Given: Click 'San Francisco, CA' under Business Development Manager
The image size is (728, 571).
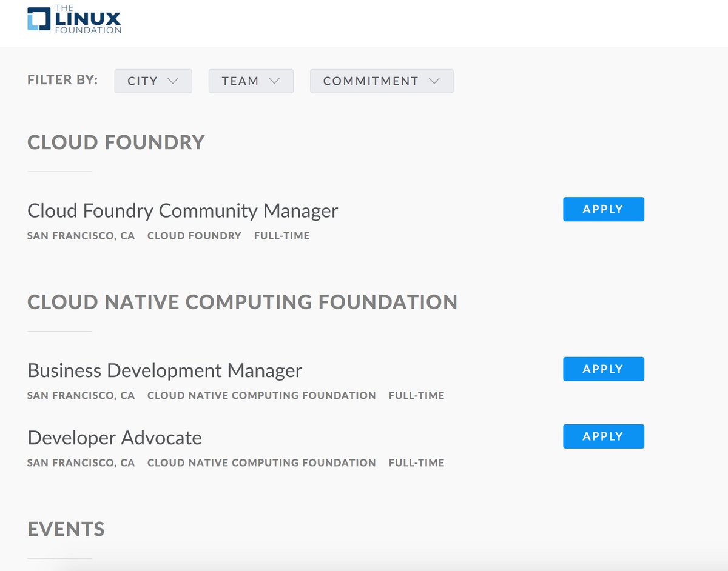Looking at the screenshot, I should (x=81, y=396).
